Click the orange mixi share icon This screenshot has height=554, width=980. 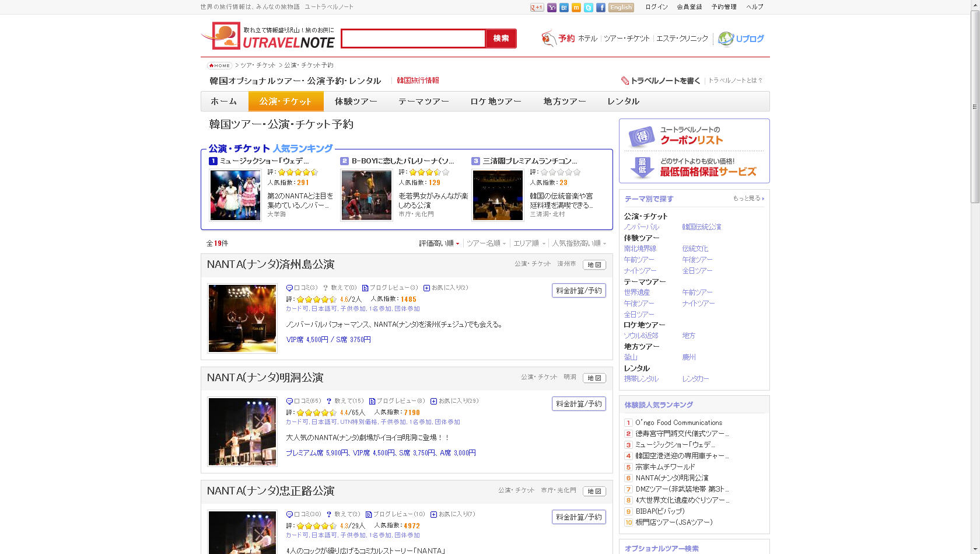click(576, 8)
